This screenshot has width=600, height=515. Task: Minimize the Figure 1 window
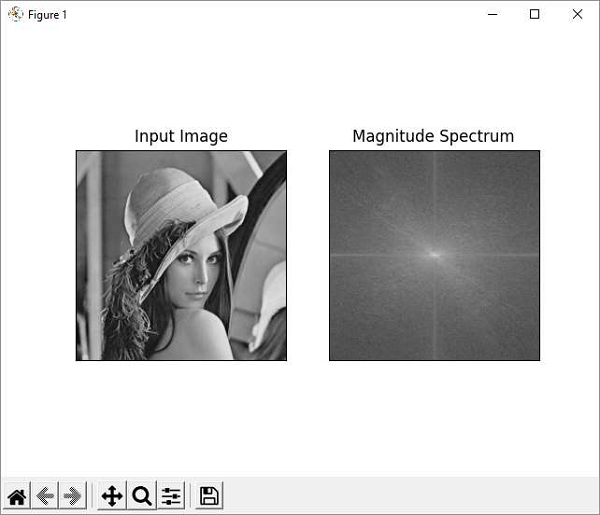click(492, 14)
